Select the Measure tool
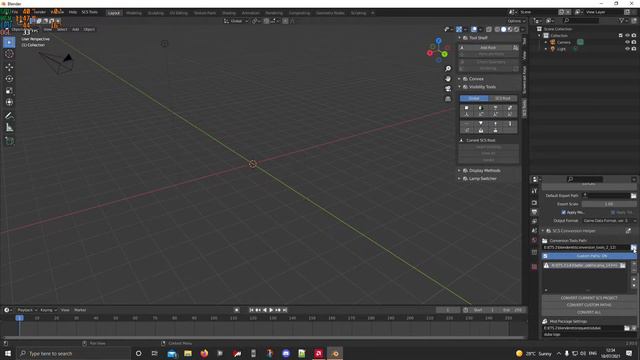This screenshot has width=640, height=360. pyautogui.click(x=9, y=128)
